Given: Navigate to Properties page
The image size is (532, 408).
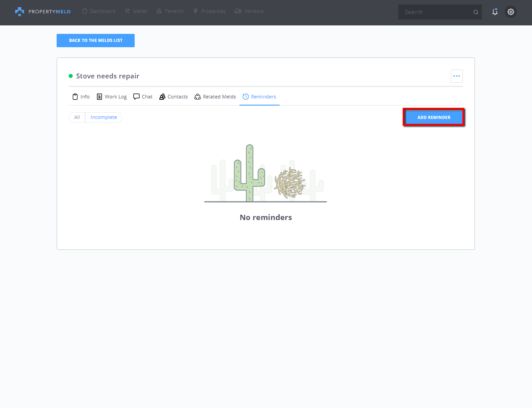Looking at the screenshot, I should tap(209, 11).
